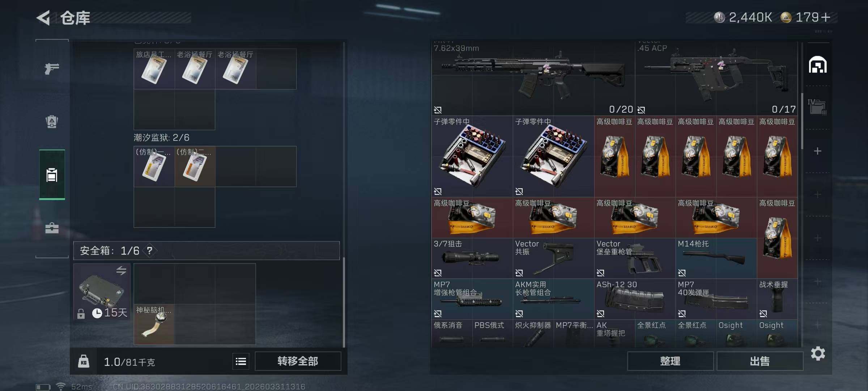
Task: Expand the 潮汐监狱 2/6 key section
Action: coord(161,138)
